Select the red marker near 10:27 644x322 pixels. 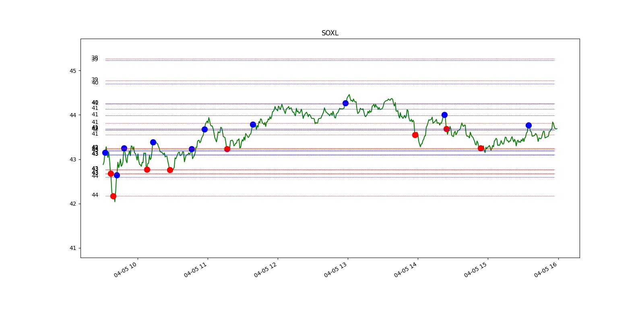pyautogui.click(x=170, y=170)
